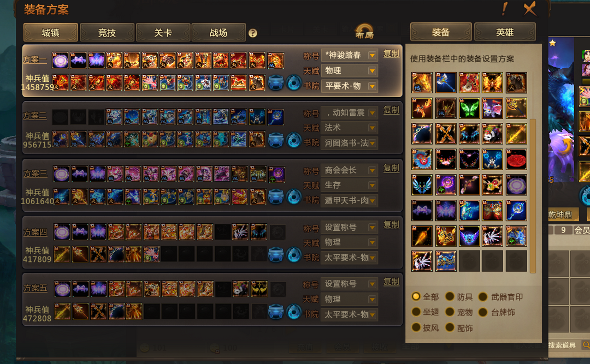Click the blue cauldron icon in 方案一
This screenshot has width=590, height=364.
click(x=275, y=83)
